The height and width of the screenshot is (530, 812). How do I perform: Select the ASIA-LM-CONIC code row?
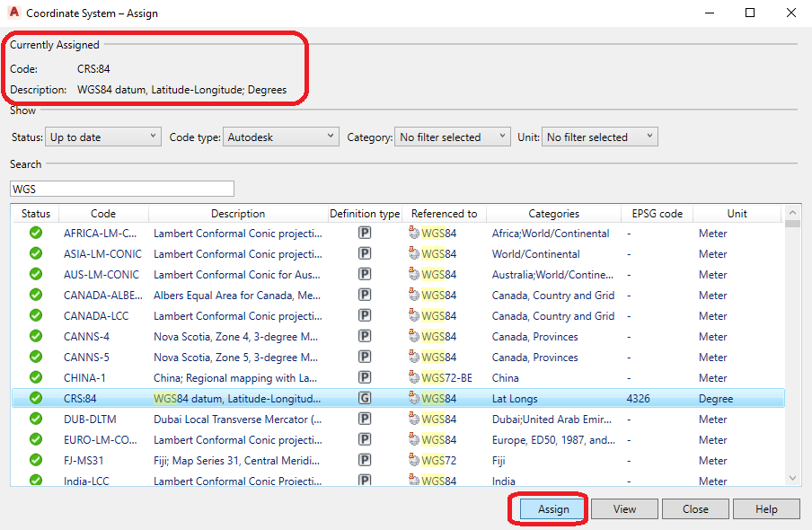tap(102, 254)
